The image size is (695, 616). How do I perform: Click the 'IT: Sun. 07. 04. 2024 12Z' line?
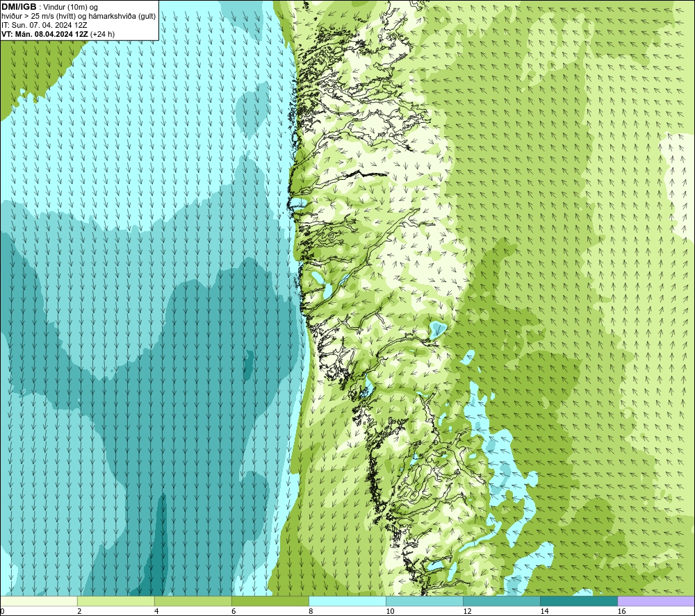[x=44, y=25]
